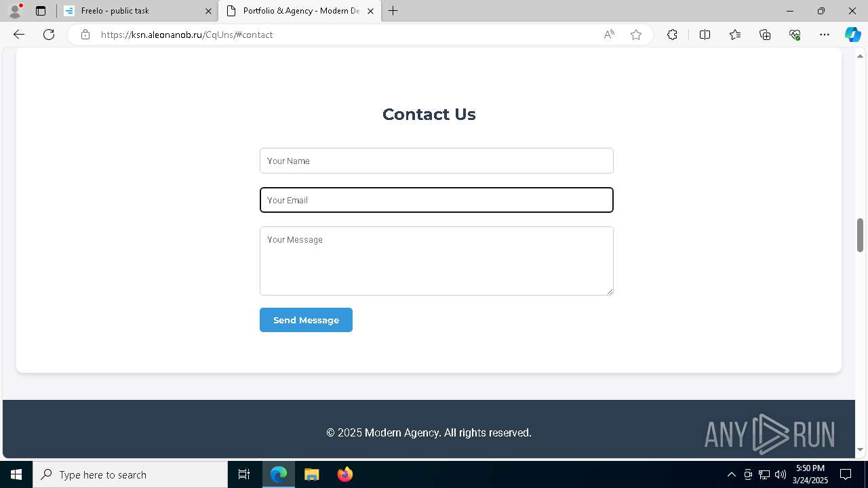The image size is (868, 488).
Task: Open the browser profile icon
Action: (x=14, y=11)
